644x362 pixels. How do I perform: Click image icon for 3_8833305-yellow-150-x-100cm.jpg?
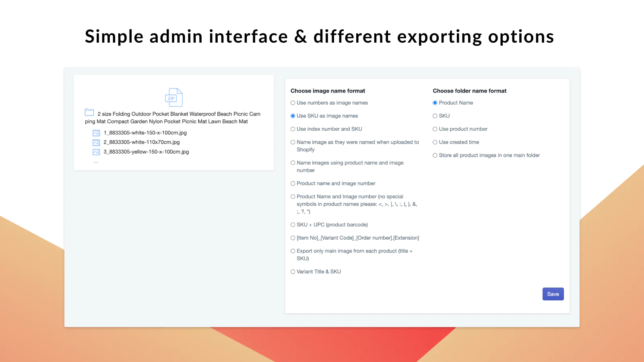click(96, 152)
